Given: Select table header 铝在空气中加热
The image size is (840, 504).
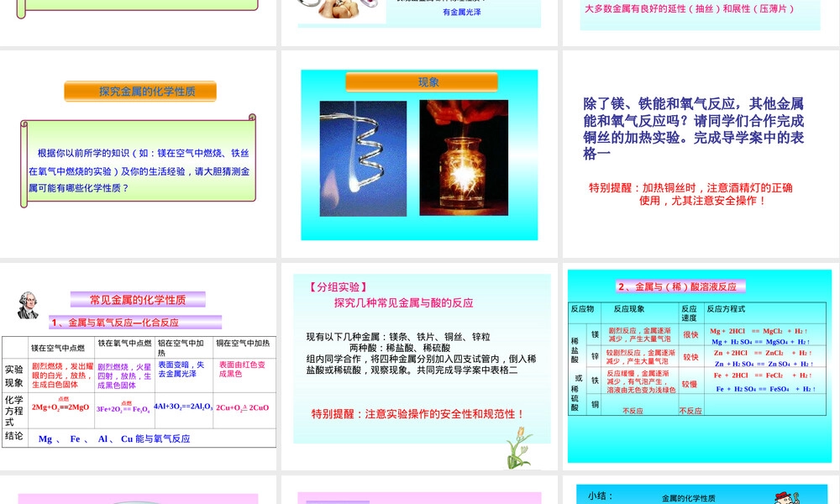Looking at the screenshot, I should point(181,348).
